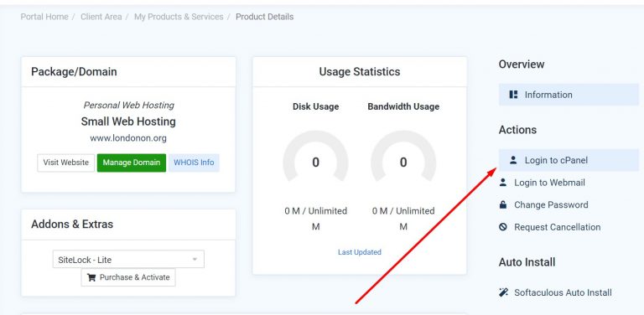644x315 pixels.
Task: Click Purchase & Activate button
Action: (x=128, y=277)
